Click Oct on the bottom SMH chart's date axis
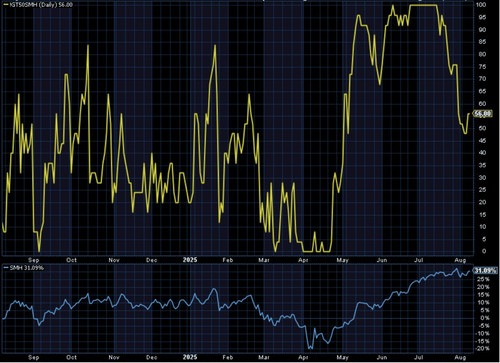The image size is (500, 363). (x=71, y=357)
